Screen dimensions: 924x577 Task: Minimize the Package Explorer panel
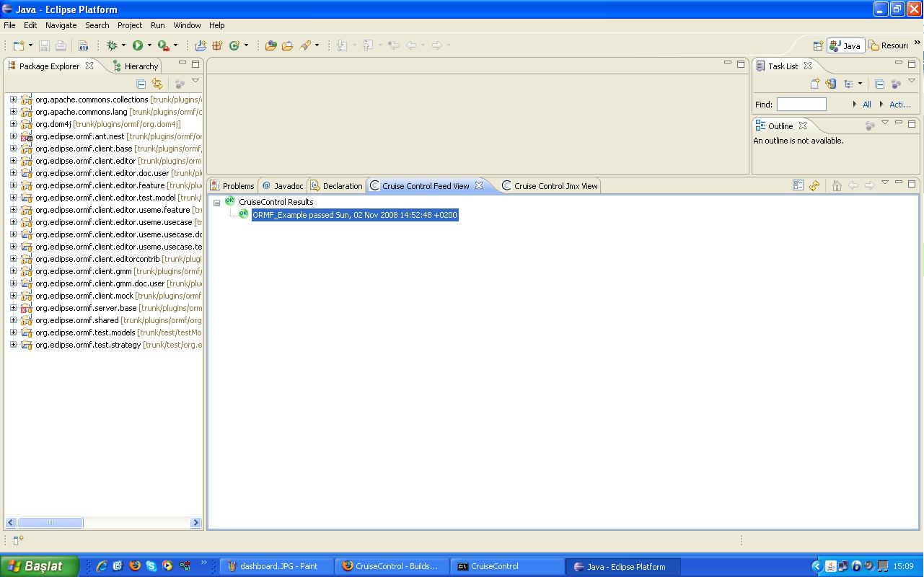(182, 63)
